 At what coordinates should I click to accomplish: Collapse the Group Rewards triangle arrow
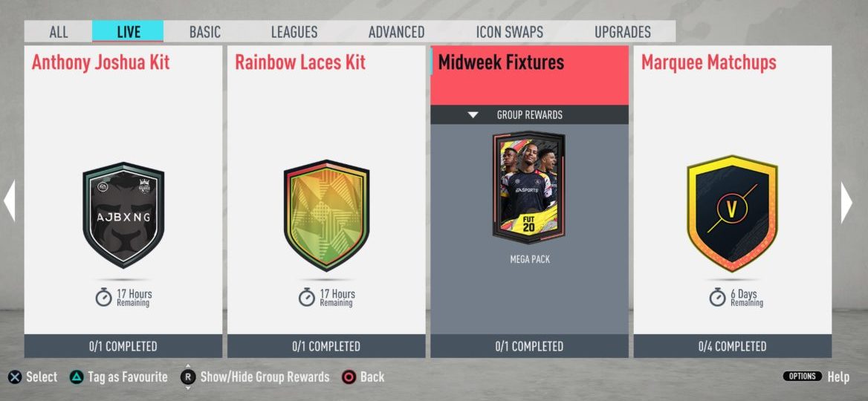[473, 115]
